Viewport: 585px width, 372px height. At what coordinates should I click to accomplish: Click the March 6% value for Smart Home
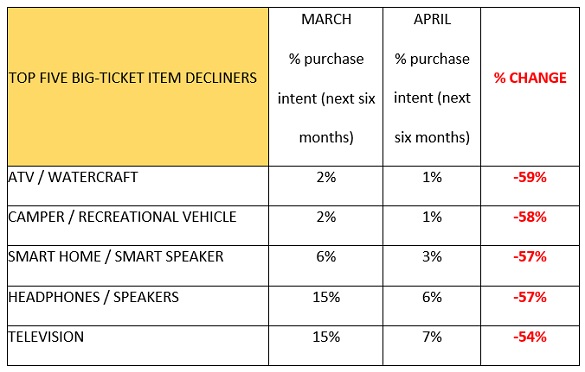tap(326, 257)
